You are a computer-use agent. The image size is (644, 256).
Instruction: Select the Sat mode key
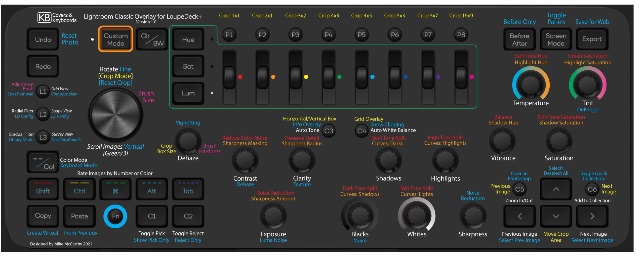188,66
